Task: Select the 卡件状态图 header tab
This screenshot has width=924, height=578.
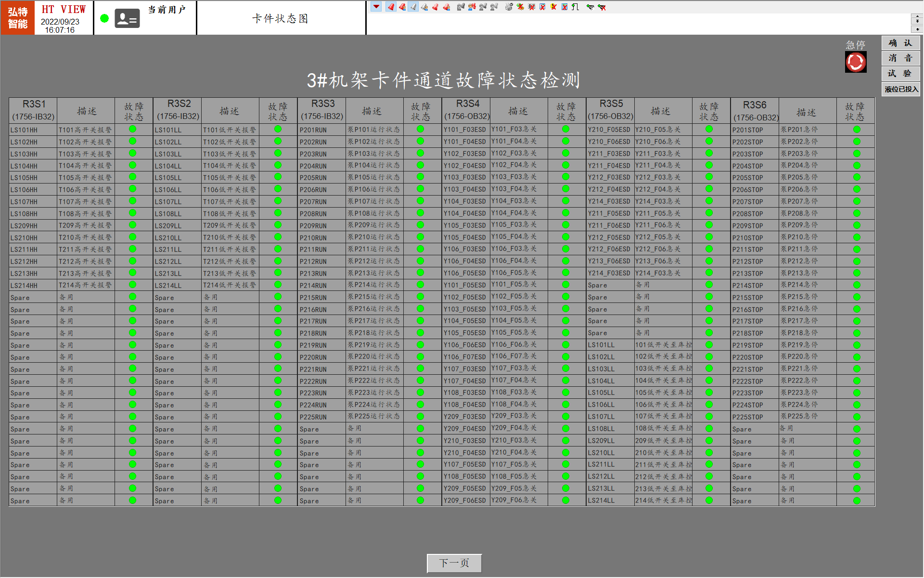Action: (281, 17)
